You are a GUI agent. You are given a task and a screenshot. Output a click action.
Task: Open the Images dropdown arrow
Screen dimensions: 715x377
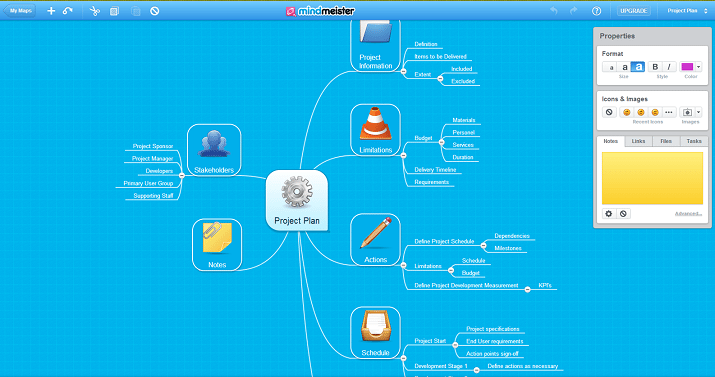click(x=698, y=112)
